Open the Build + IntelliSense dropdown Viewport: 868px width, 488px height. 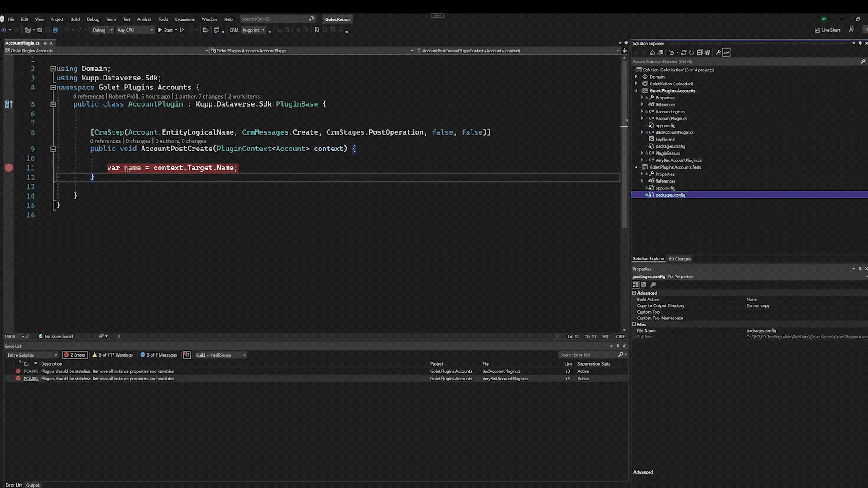click(x=221, y=355)
